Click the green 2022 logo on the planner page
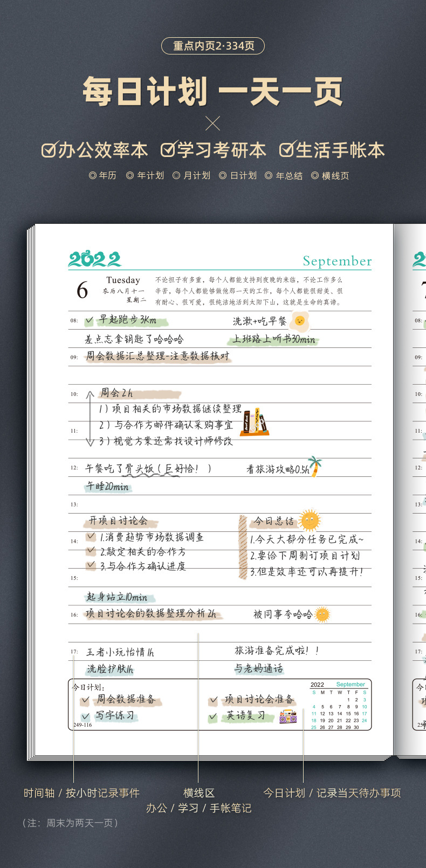The image size is (426, 868). [x=95, y=259]
